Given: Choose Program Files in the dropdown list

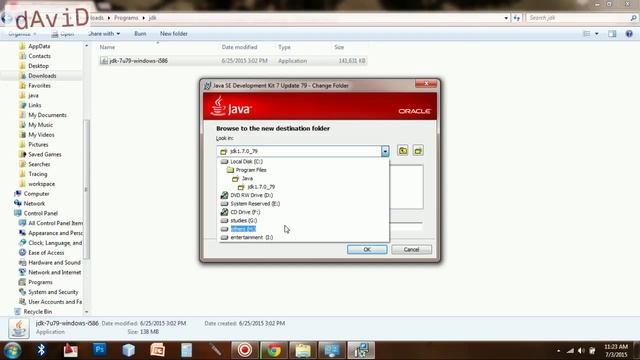Looking at the screenshot, I should point(251,170).
